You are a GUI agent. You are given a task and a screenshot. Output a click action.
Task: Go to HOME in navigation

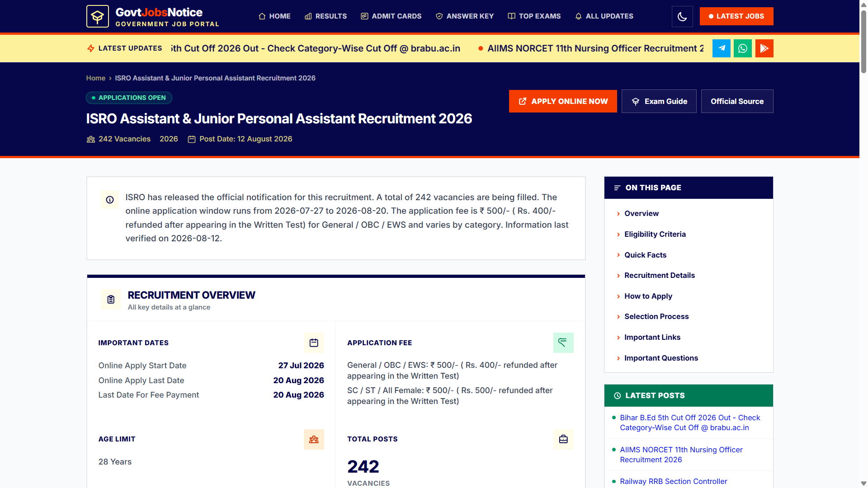click(x=274, y=16)
